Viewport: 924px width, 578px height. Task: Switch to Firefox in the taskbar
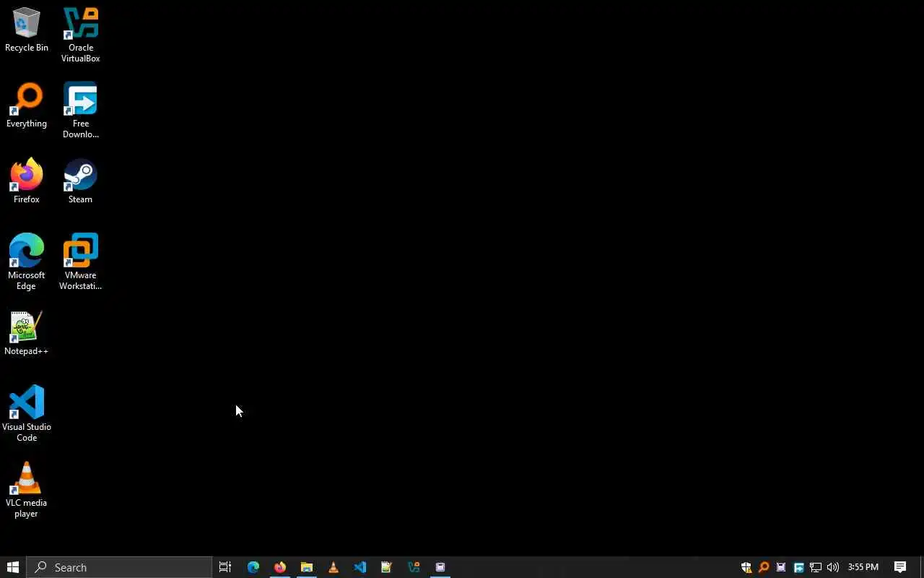pos(280,567)
